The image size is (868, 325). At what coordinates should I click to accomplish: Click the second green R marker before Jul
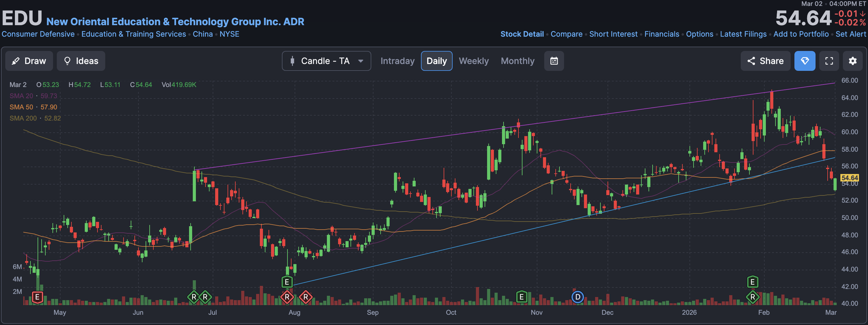point(205,297)
